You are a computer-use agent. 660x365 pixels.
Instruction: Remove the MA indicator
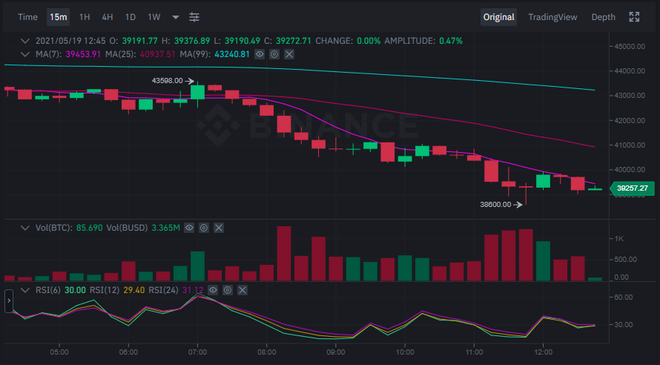coord(289,54)
